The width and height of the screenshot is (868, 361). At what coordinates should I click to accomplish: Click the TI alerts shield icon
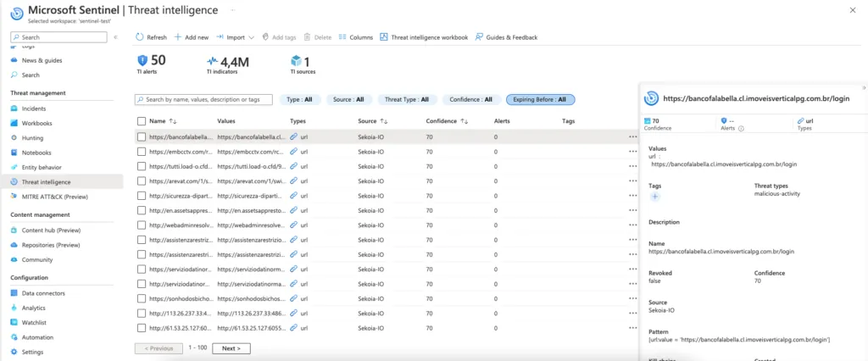[142, 60]
